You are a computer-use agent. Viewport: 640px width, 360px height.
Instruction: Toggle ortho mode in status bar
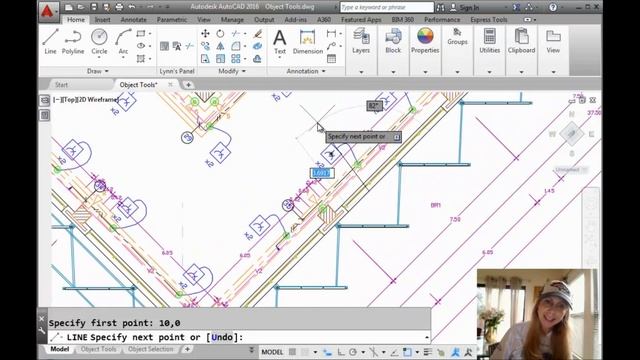coord(340,352)
